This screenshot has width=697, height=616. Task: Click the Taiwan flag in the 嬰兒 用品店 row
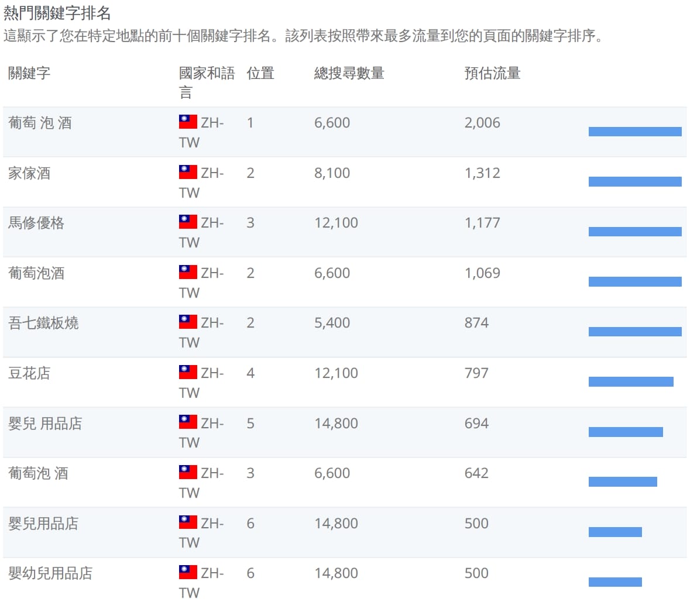pyautogui.click(x=188, y=422)
